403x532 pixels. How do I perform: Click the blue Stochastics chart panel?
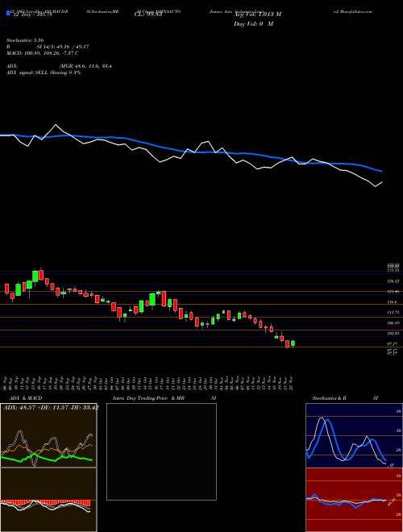[354, 435]
